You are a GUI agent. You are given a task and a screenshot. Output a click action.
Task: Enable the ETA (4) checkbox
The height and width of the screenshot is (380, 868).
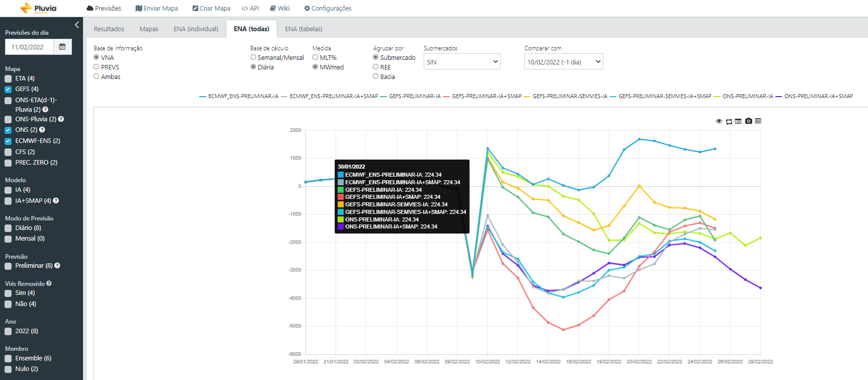tap(8, 79)
